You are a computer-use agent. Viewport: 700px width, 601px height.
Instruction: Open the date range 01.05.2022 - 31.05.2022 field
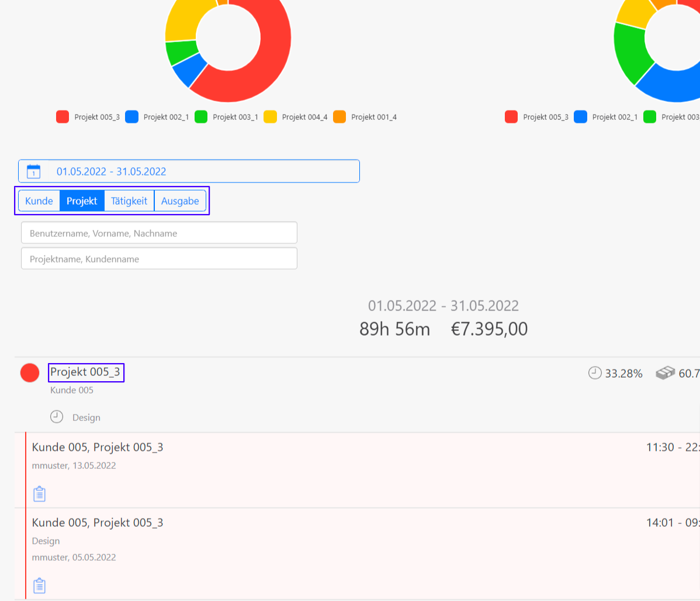(x=189, y=171)
